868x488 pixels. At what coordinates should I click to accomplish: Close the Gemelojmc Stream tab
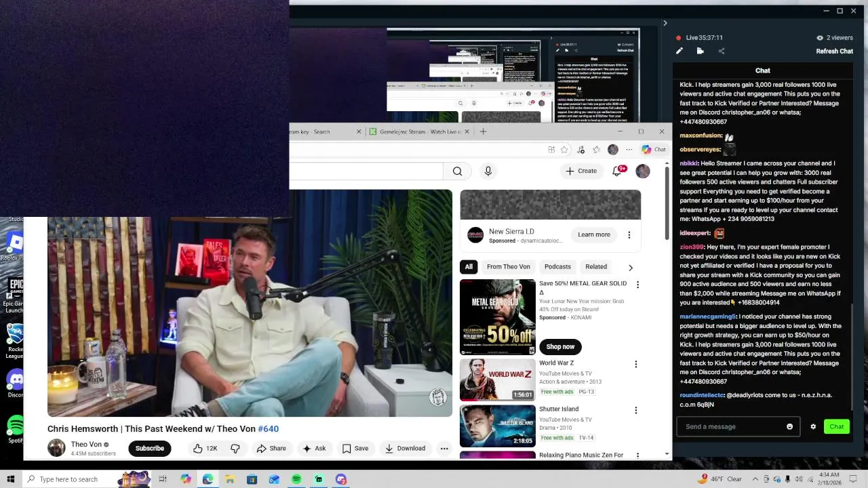[465, 131]
